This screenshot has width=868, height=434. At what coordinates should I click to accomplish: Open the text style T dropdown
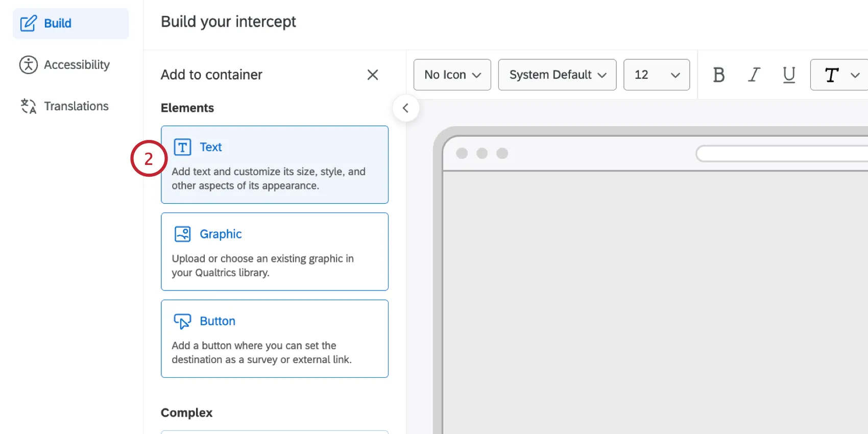(x=839, y=75)
